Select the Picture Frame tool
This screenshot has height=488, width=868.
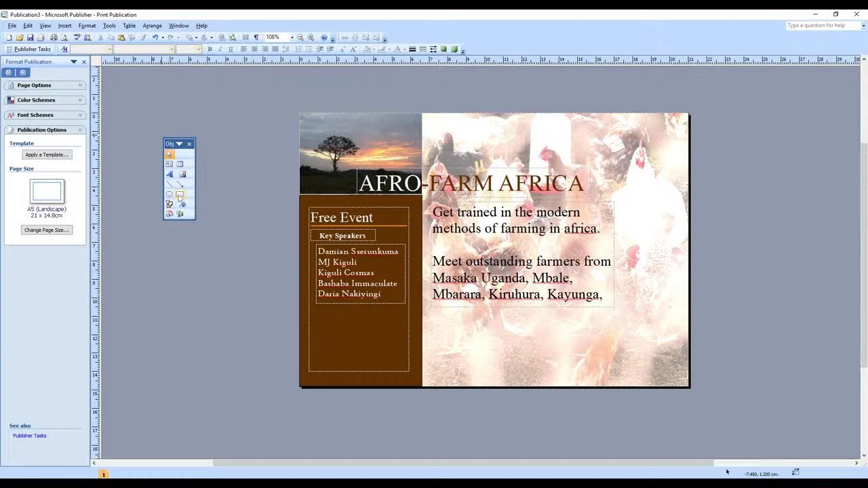pos(182,174)
